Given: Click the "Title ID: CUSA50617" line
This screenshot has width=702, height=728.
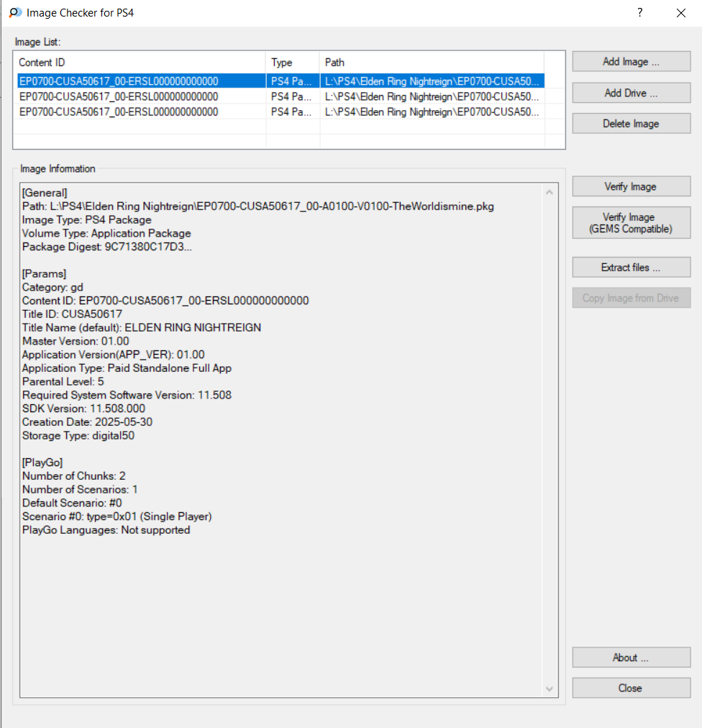Looking at the screenshot, I should (72, 314).
